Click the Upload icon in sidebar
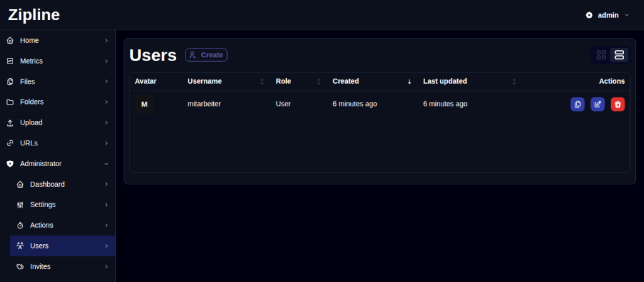This screenshot has height=282, width=644. click(x=10, y=123)
